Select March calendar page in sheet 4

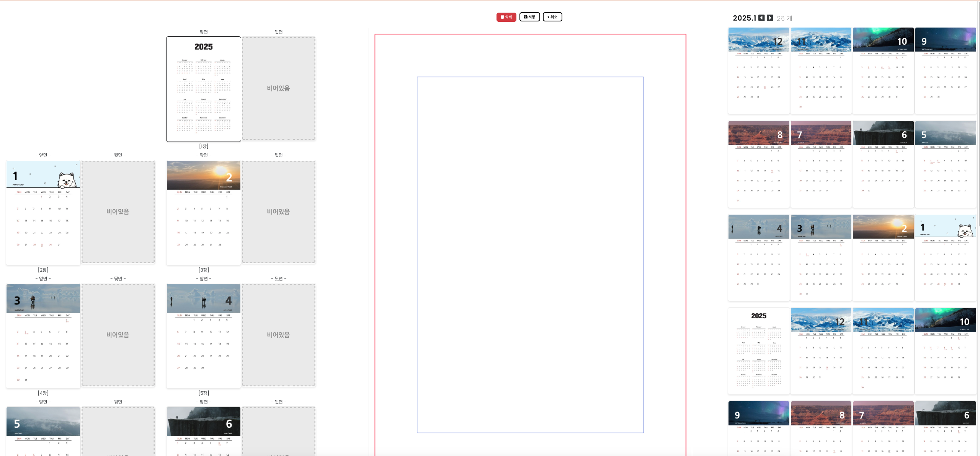click(x=43, y=335)
